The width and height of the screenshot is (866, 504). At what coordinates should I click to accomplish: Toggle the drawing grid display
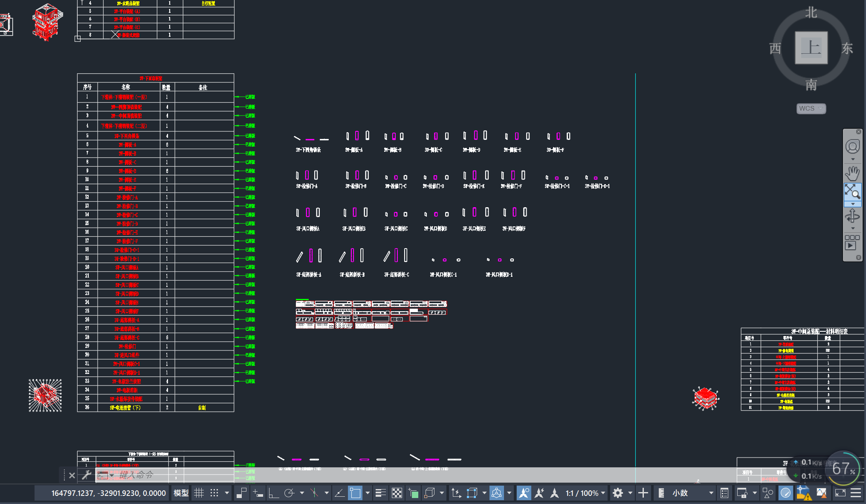(x=199, y=493)
